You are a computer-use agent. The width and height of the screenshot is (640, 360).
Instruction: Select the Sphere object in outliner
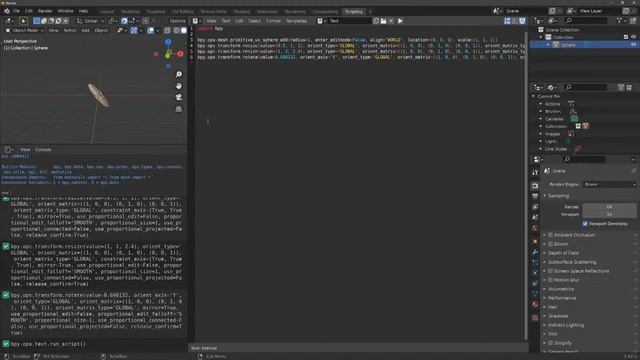tap(568, 44)
